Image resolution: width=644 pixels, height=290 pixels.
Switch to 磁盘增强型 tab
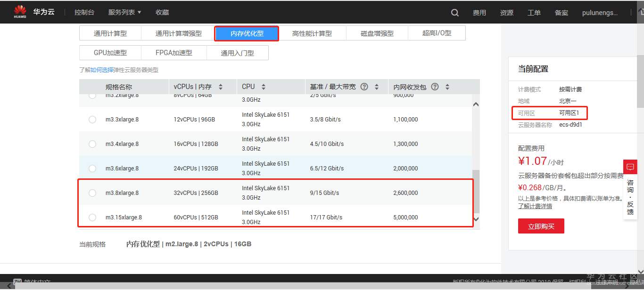click(377, 33)
